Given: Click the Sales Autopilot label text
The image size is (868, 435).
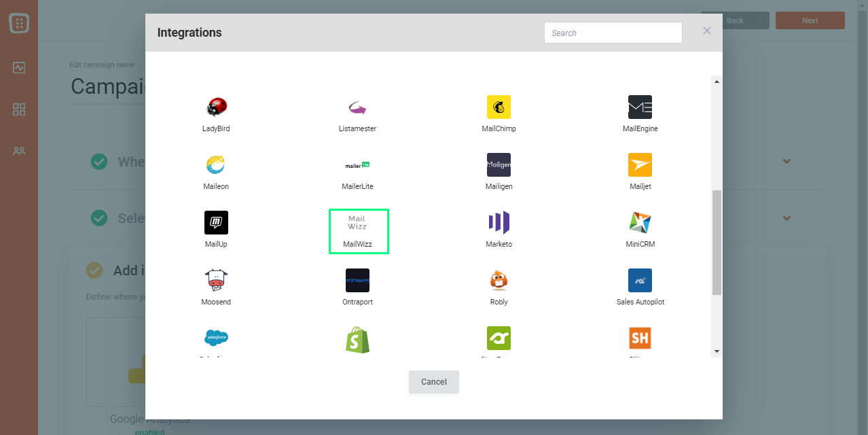Looking at the screenshot, I should [640, 302].
